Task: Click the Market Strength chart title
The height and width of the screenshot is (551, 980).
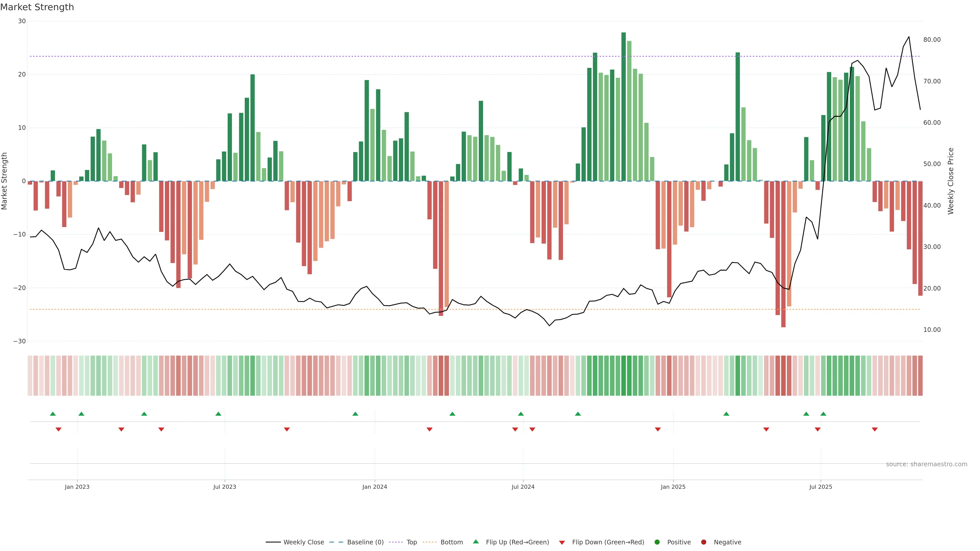Action: 37,7
